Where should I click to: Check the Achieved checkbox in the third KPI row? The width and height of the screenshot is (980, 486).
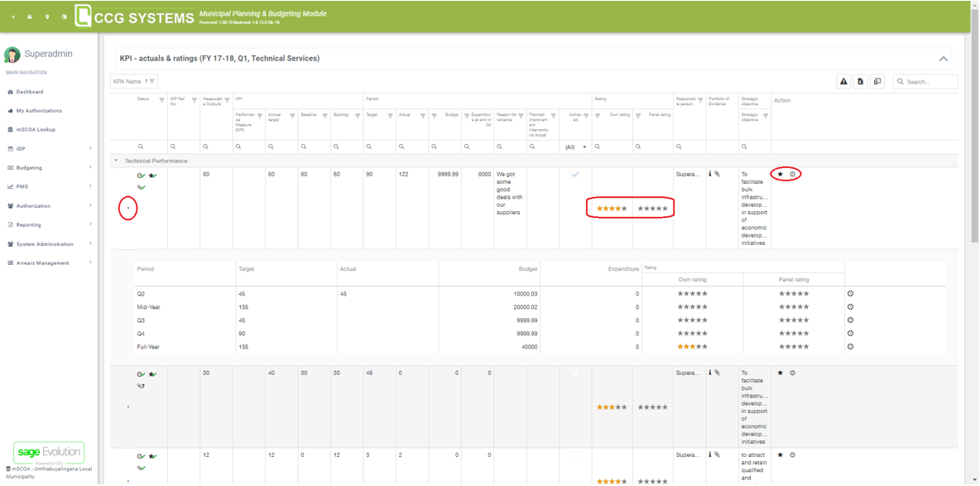pos(575,455)
